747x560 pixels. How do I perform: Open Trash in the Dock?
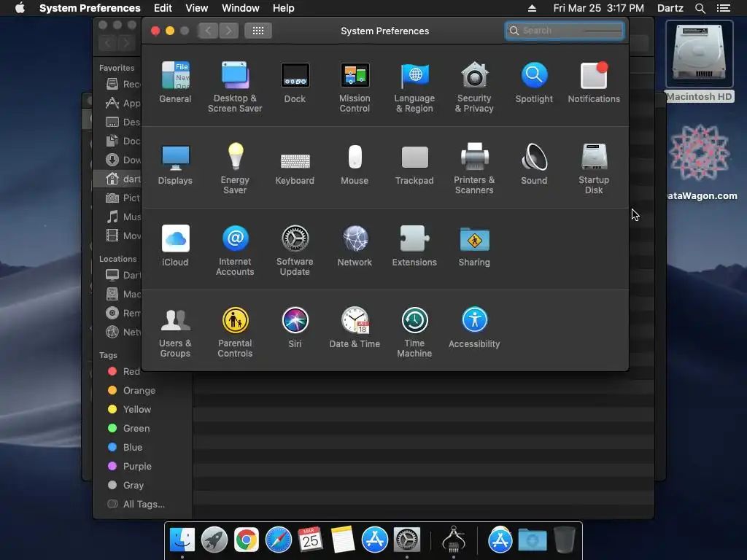click(x=565, y=540)
